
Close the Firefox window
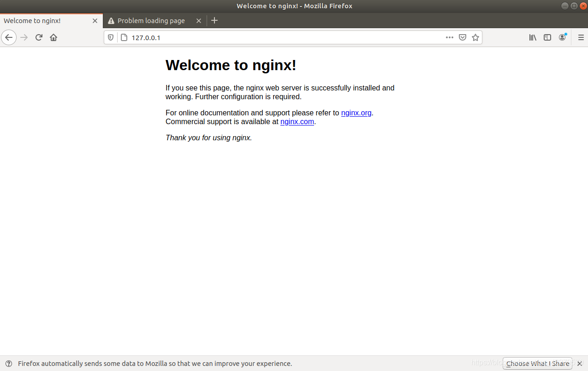click(x=583, y=6)
